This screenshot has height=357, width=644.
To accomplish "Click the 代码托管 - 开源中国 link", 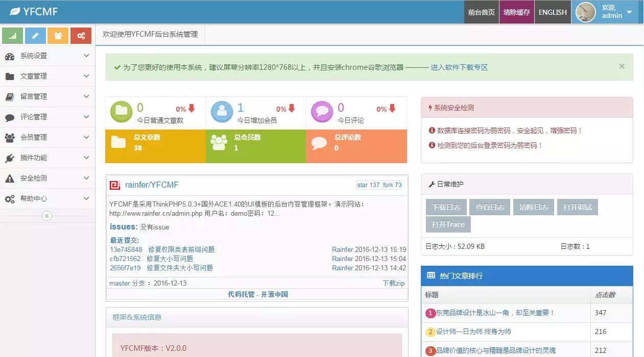I will coord(258,294).
